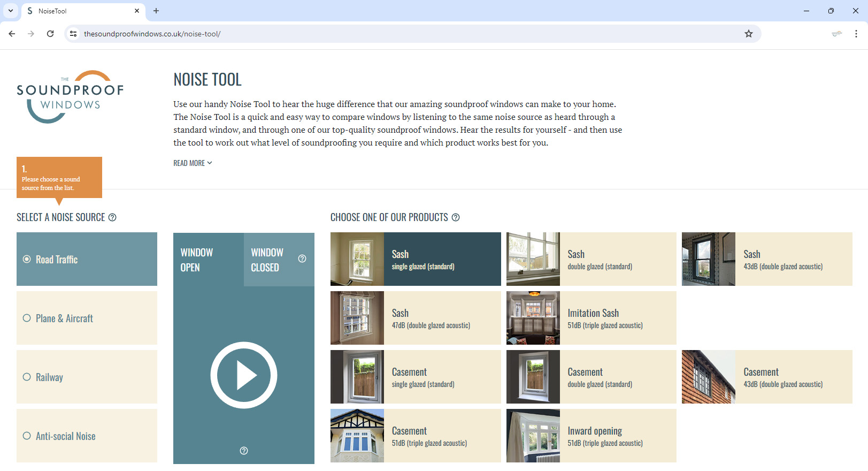Open the tab search dropdown arrow
This screenshot has width=868, height=471.
click(x=11, y=11)
